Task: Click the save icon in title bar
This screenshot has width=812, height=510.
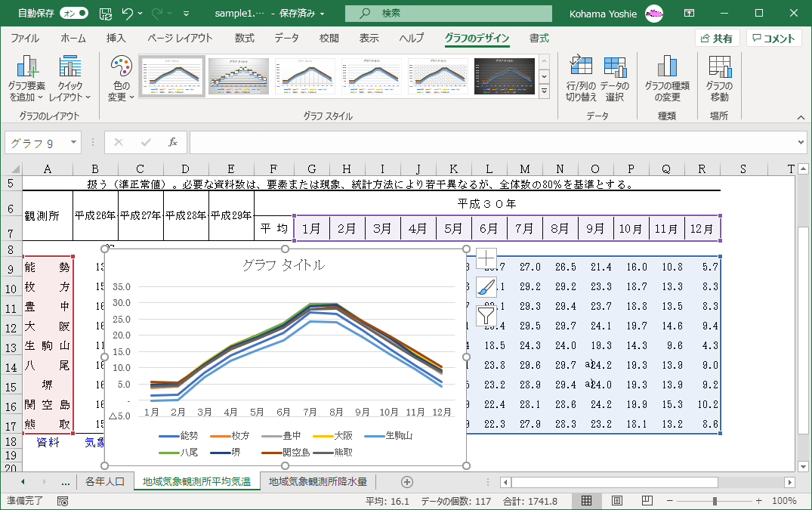Action: (107, 13)
